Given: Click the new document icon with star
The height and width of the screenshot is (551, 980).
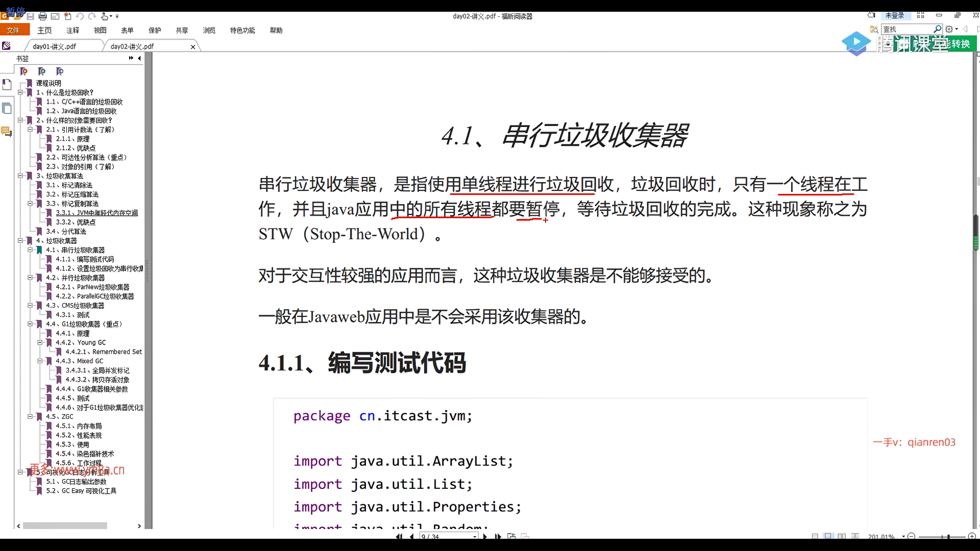Looking at the screenshot, I should coord(67,16).
